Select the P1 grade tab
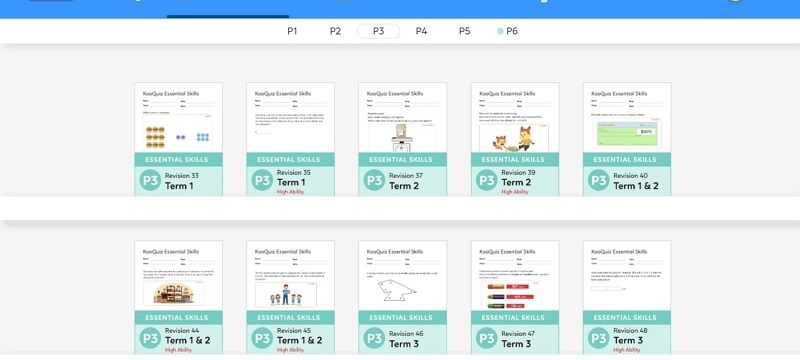The height and width of the screenshot is (360, 800). click(x=292, y=31)
